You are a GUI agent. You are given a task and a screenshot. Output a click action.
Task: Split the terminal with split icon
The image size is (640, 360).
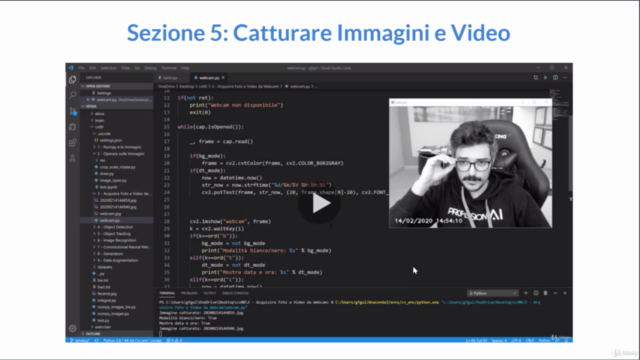click(536, 293)
